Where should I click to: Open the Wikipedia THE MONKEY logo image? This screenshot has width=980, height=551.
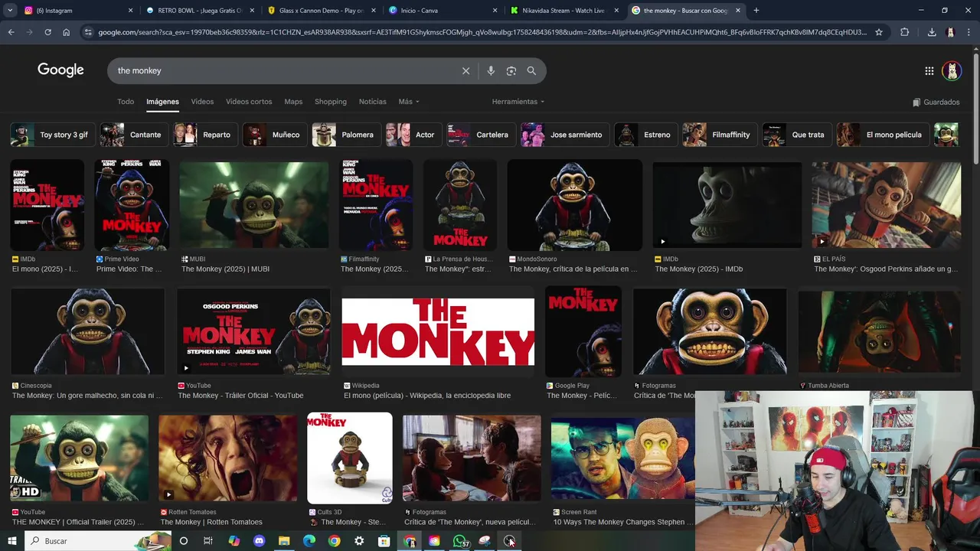point(438,332)
